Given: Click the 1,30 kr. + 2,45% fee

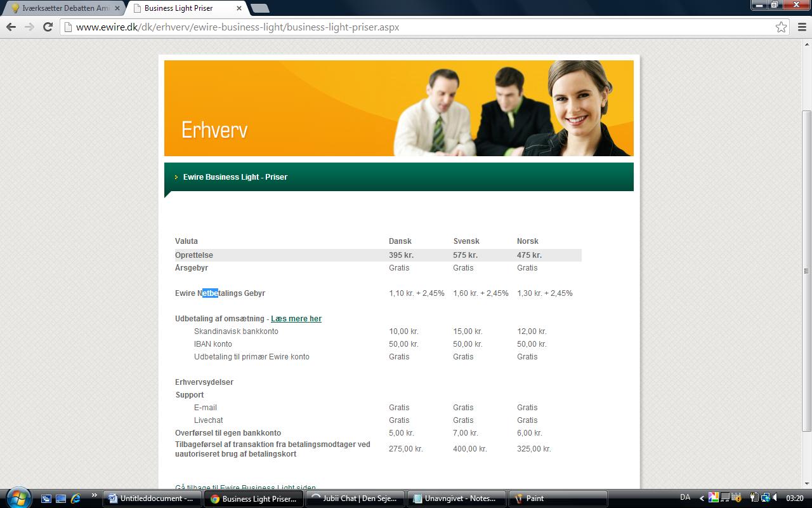Looking at the screenshot, I should coord(545,293).
